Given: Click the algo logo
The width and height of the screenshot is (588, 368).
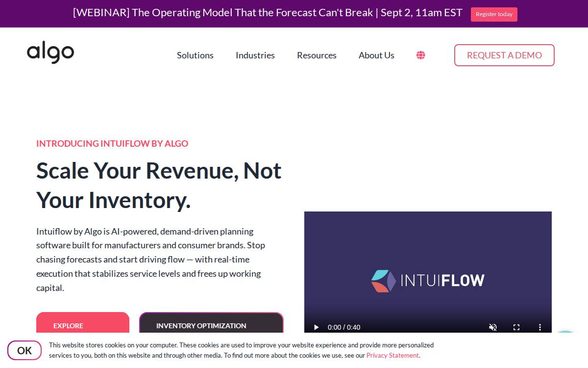Looking at the screenshot, I should [50, 53].
